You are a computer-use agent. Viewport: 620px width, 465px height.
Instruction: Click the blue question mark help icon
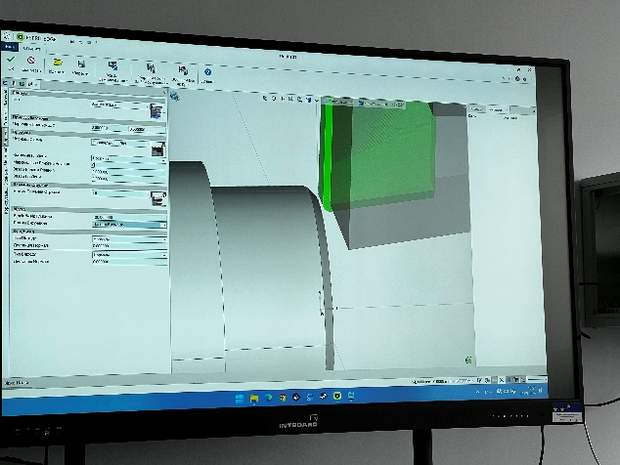coord(208,72)
